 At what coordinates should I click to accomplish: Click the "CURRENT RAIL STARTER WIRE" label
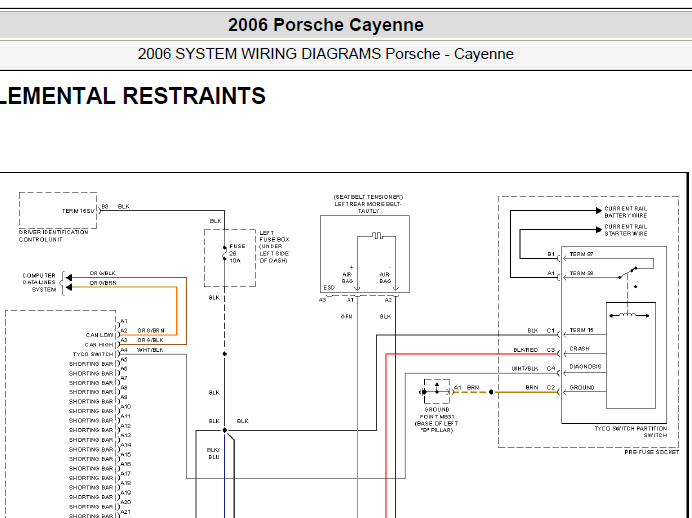point(625,230)
